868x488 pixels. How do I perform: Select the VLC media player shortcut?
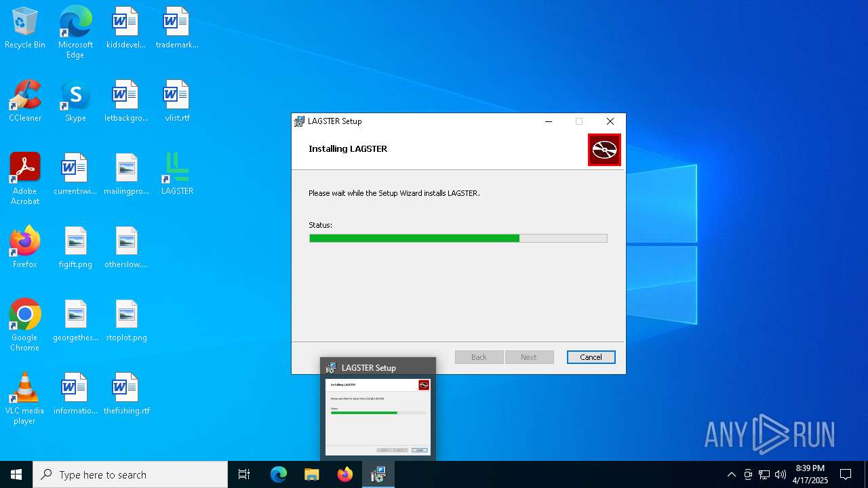coord(25,399)
